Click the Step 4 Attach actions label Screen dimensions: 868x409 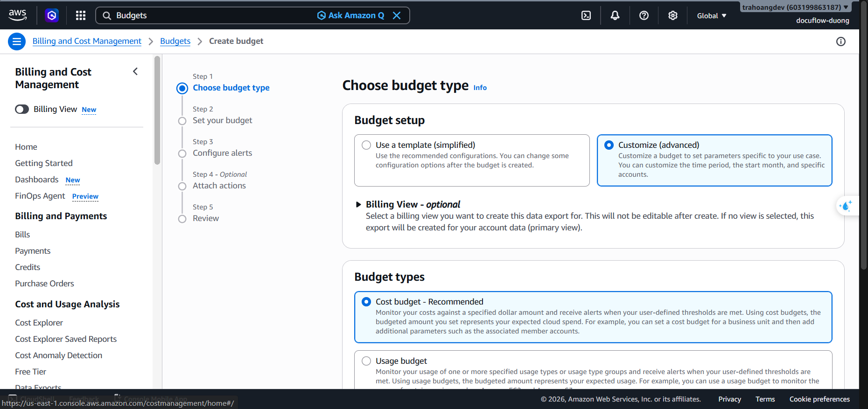point(219,186)
